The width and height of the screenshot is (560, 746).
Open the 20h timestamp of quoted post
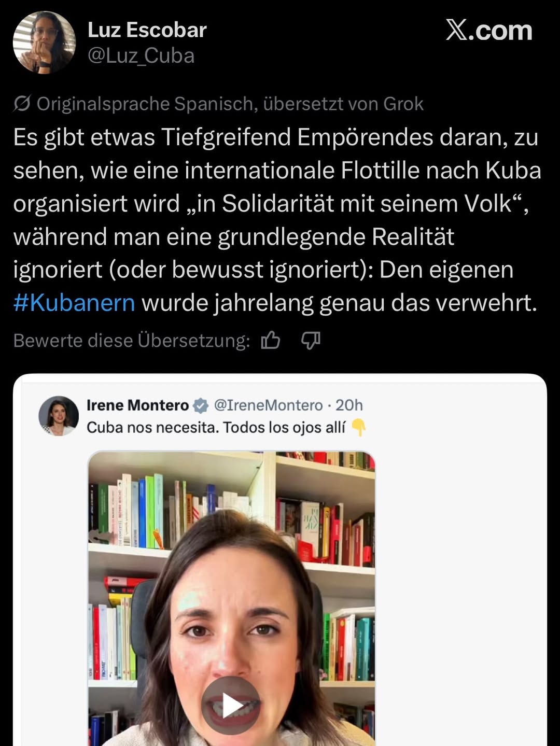point(349,405)
